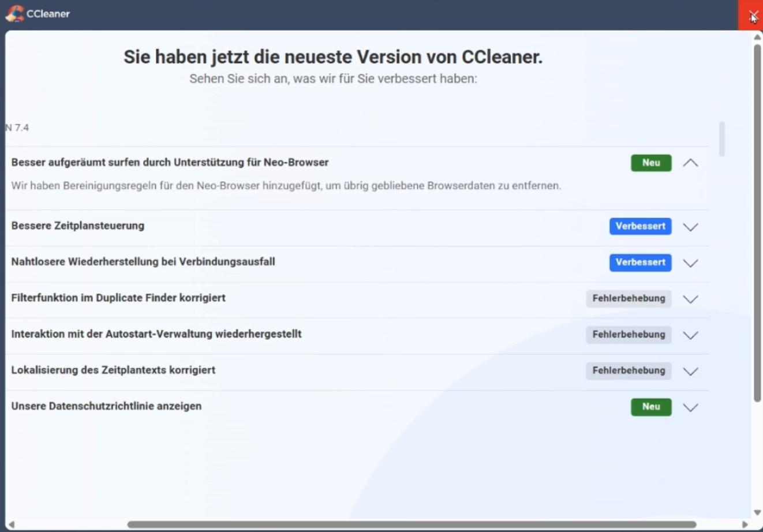Expand the Autostart-Verwaltung entry chevron
763x532 pixels.
click(690, 335)
